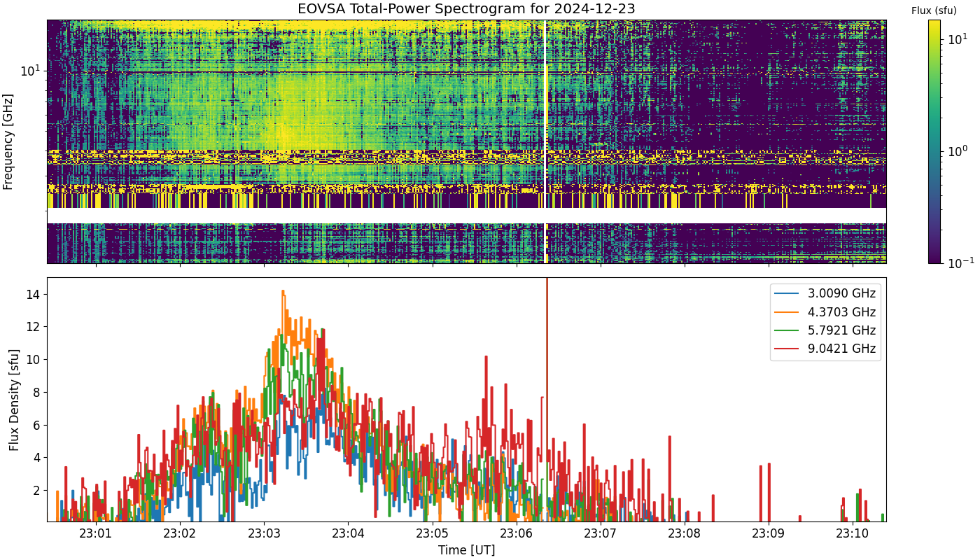980x560 pixels.
Task: Click the EOVSA Total-Power Spectrogram title
Action: tap(466, 9)
